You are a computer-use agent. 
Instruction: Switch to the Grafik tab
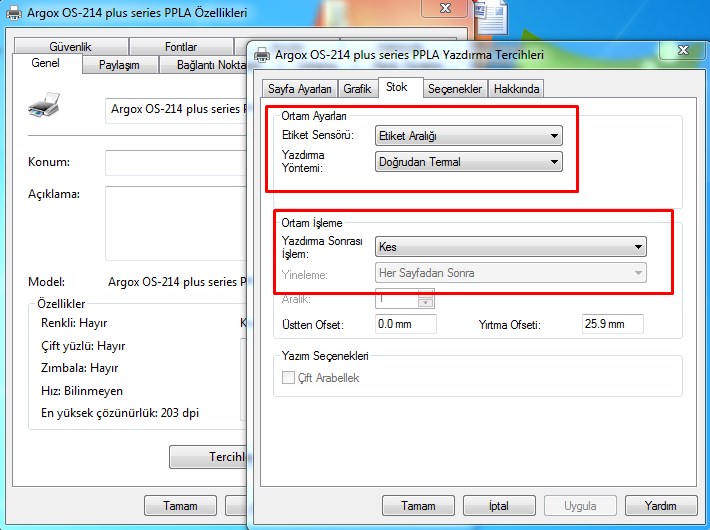pos(357,89)
